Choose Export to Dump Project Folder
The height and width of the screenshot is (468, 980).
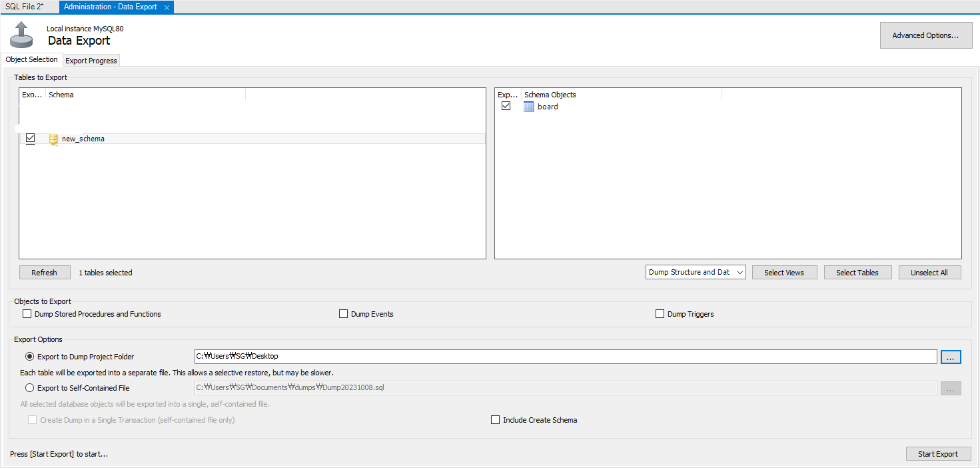click(29, 357)
